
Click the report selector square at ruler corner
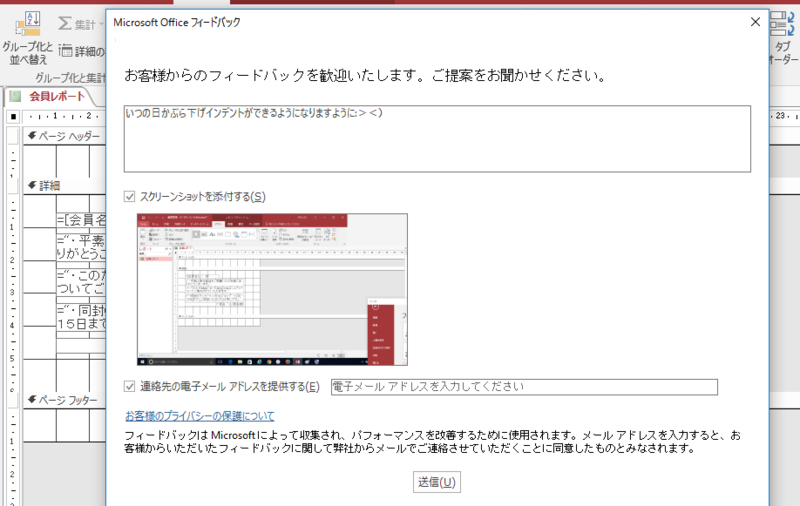(x=13, y=117)
